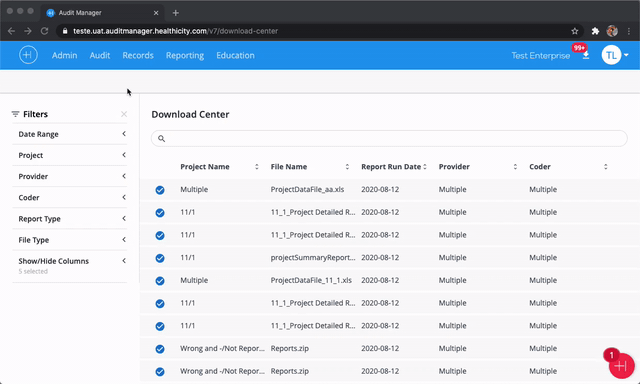
Task: Close the Filters panel with X
Action: (124, 114)
